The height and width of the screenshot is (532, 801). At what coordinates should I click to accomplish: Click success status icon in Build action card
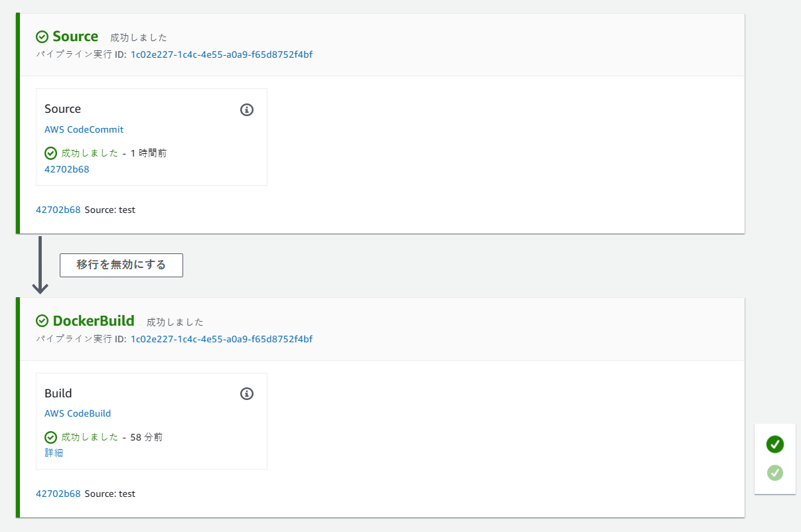tap(51, 437)
